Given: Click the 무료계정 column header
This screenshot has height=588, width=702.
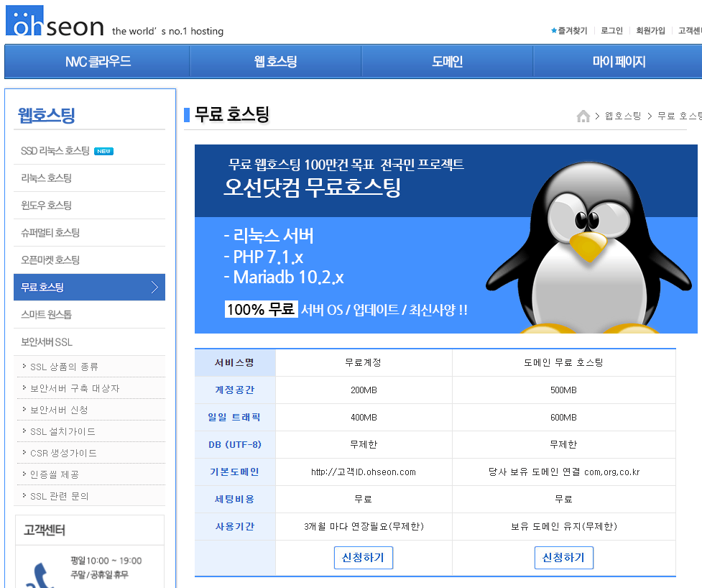Looking at the screenshot, I should (x=363, y=362).
